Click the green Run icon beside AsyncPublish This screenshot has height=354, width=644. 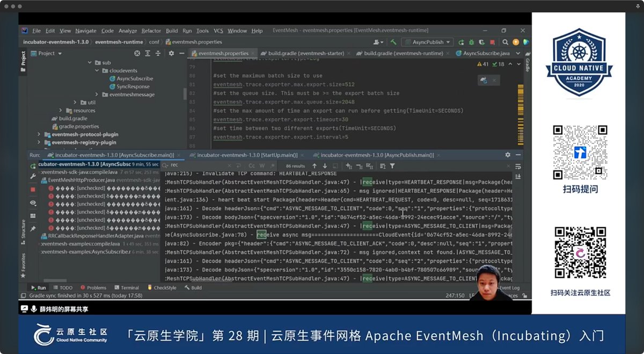pyautogui.click(x=462, y=42)
